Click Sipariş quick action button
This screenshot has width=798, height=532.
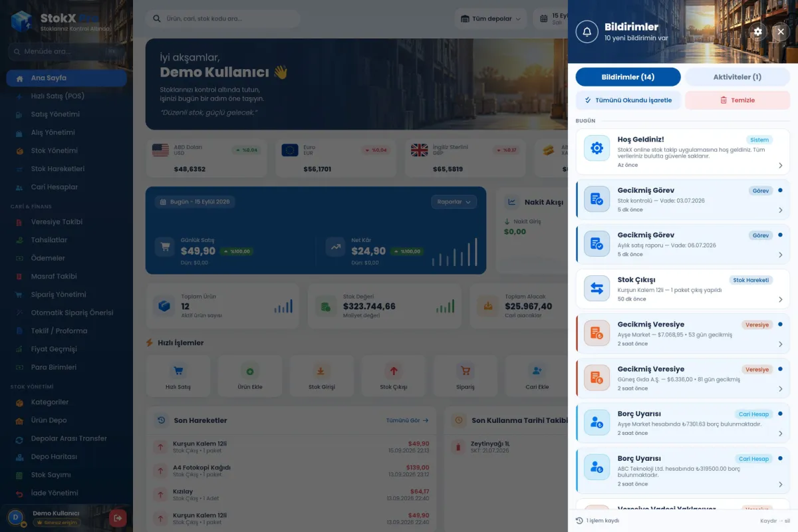click(x=465, y=376)
